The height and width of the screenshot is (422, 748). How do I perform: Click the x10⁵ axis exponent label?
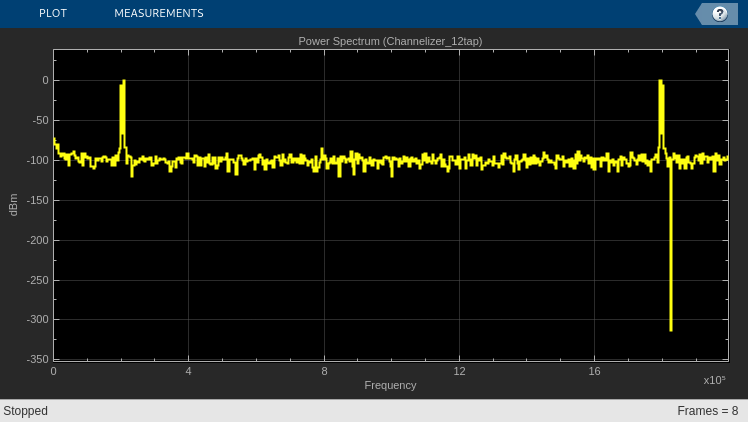pos(714,381)
